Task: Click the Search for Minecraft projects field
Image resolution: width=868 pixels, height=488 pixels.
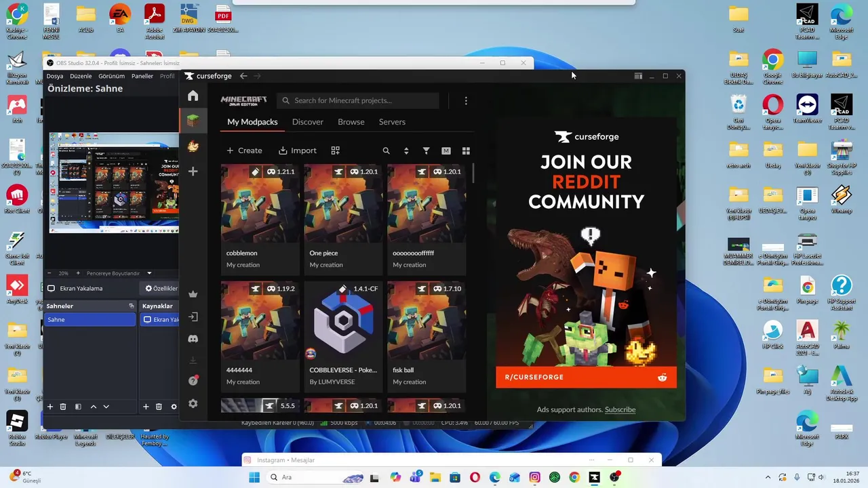Action: pyautogui.click(x=358, y=100)
